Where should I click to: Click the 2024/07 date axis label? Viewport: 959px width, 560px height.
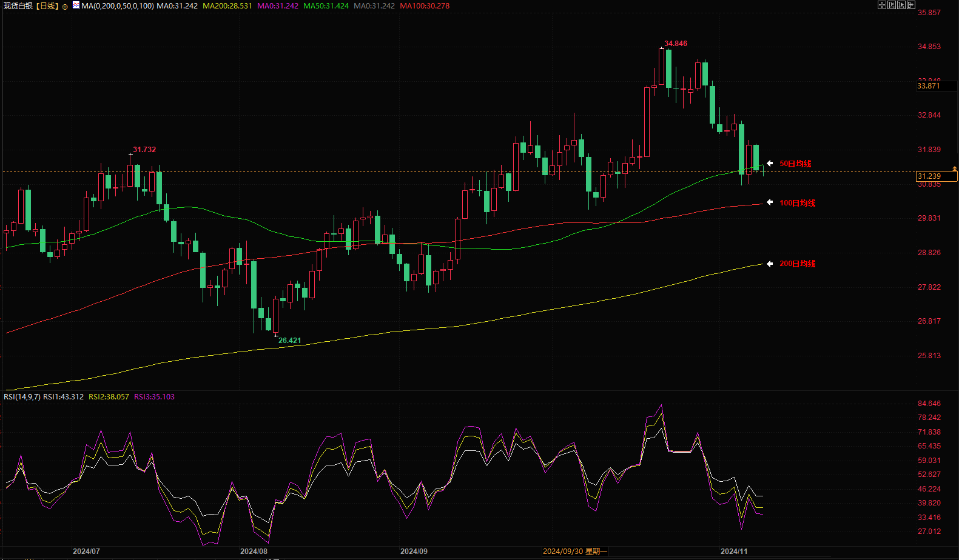coord(86,552)
